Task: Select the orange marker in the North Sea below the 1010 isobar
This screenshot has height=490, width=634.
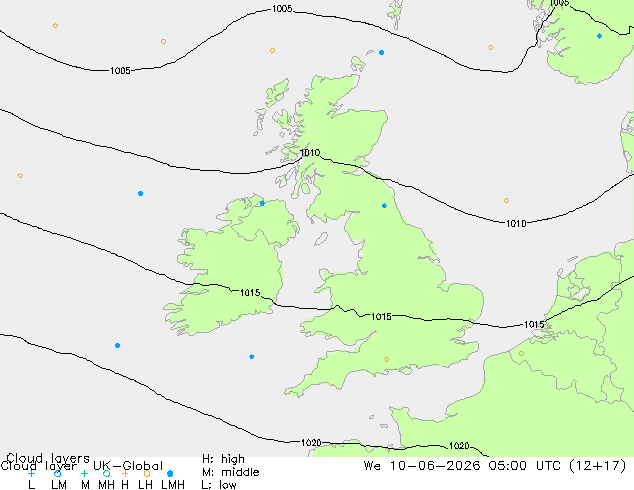Action: coord(506,201)
